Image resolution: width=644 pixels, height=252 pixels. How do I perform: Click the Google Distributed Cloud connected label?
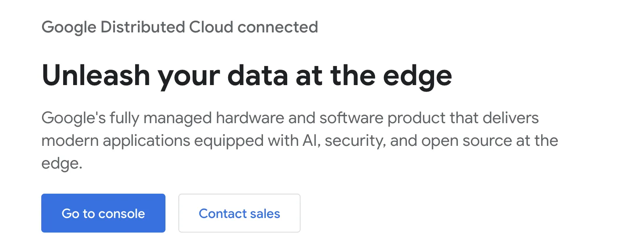tap(180, 27)
